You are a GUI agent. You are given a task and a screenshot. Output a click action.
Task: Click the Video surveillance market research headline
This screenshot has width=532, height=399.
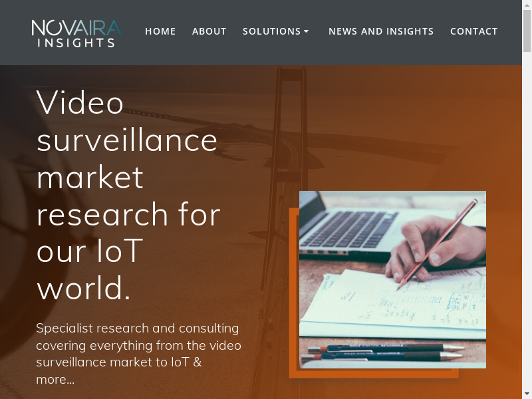click(x=128, y=195)
